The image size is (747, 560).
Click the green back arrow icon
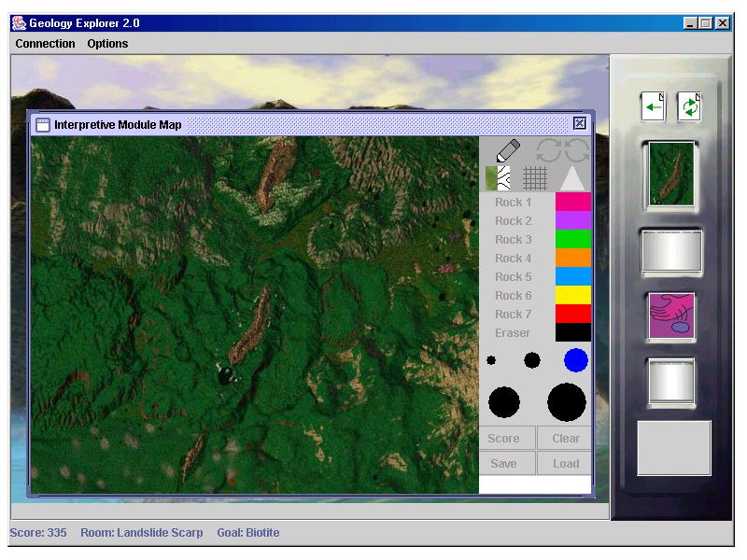(x=653, y=106)
